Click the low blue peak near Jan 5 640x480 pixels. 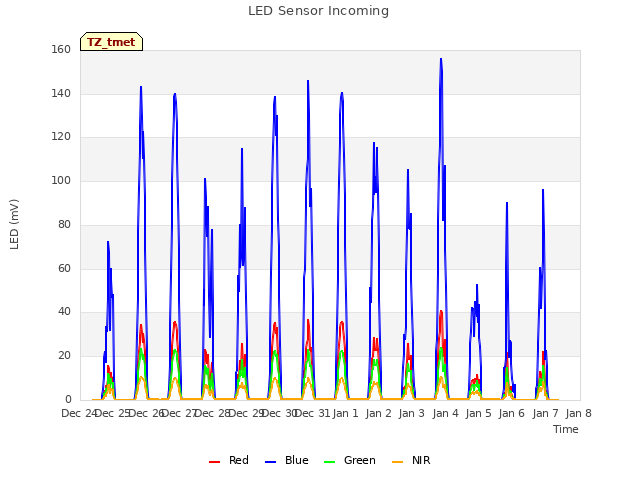[x=477, y=285]
